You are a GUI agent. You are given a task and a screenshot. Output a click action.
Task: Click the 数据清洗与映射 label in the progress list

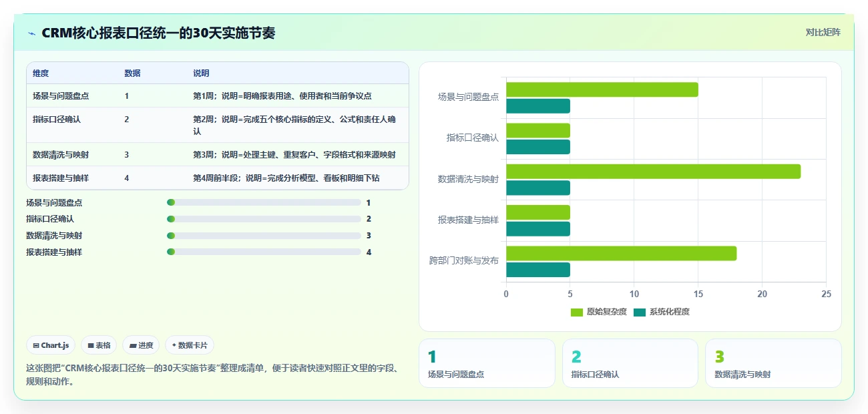(54, 236)
